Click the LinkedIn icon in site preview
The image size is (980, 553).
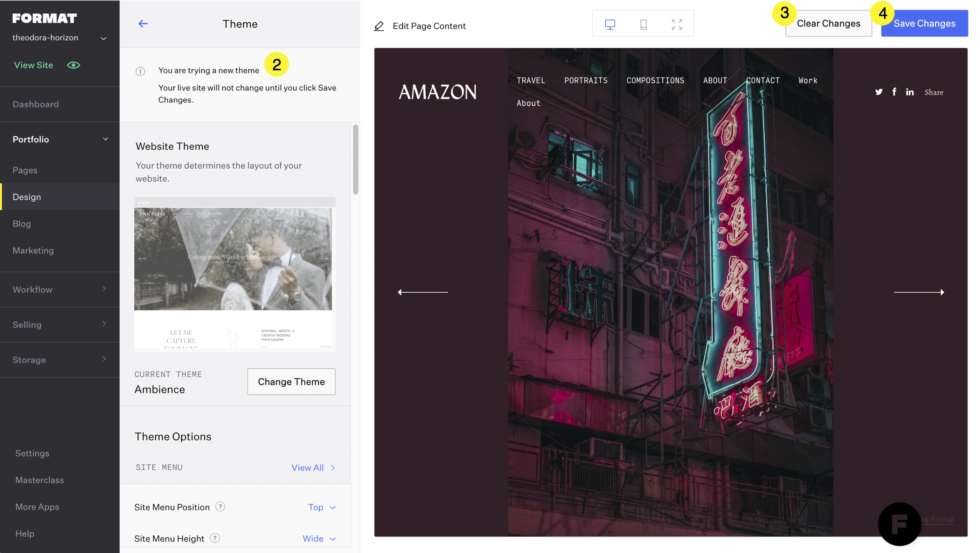click(910, 92)
